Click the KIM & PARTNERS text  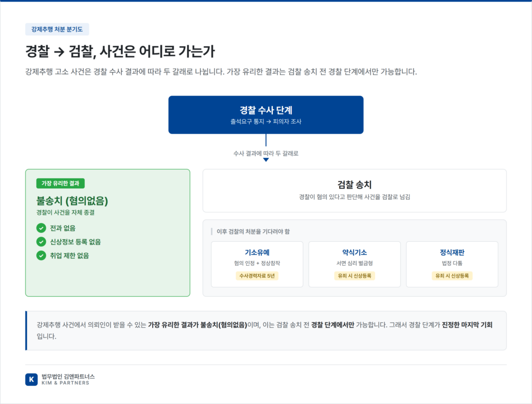tap(65, 383)
